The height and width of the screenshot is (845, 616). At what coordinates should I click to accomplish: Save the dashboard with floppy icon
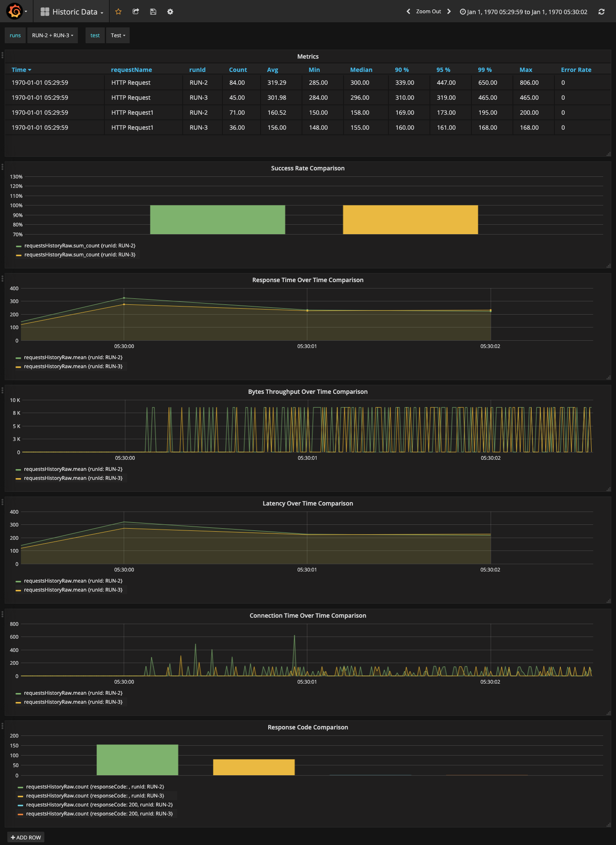[153, 12]
